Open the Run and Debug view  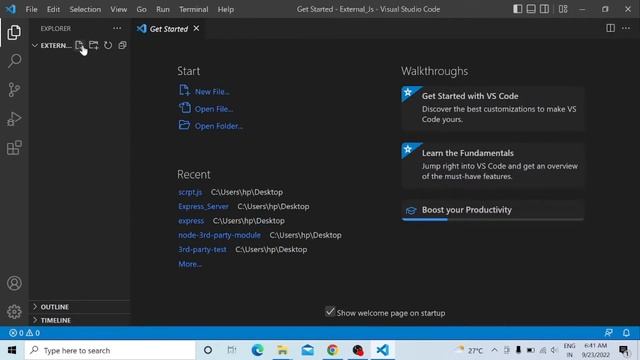(14, 119)
